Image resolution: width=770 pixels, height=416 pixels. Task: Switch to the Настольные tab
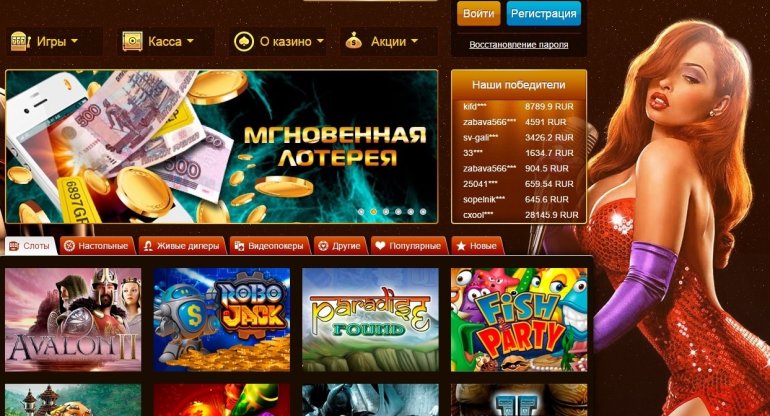[97, 246]
